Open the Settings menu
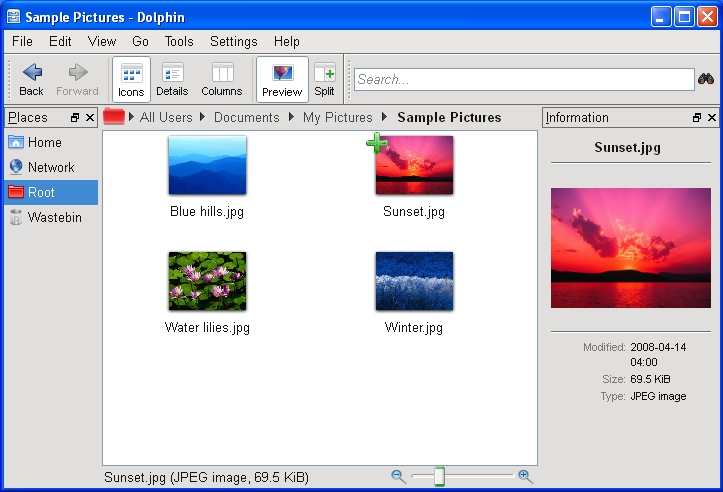 click(x=233, y=41)
